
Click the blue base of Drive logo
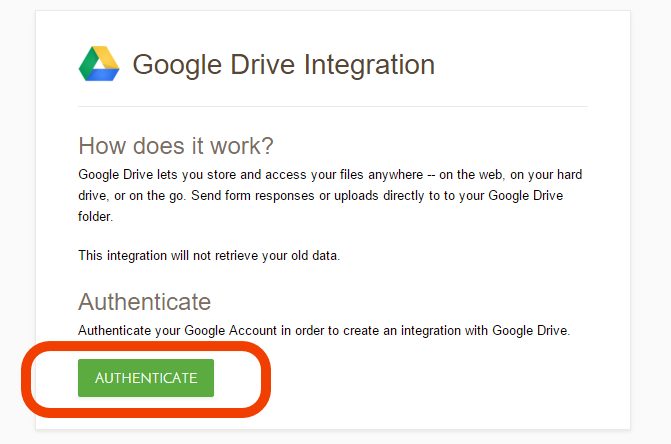coord(103,75)
